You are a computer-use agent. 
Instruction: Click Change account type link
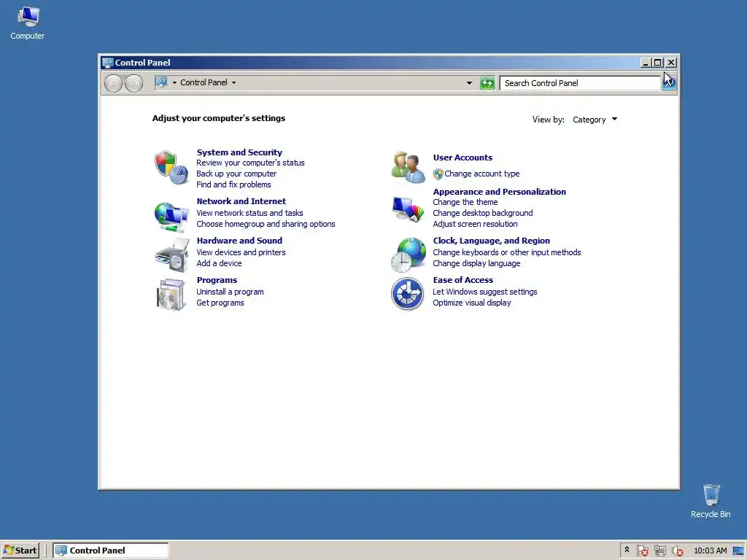(x=482, y=174)
